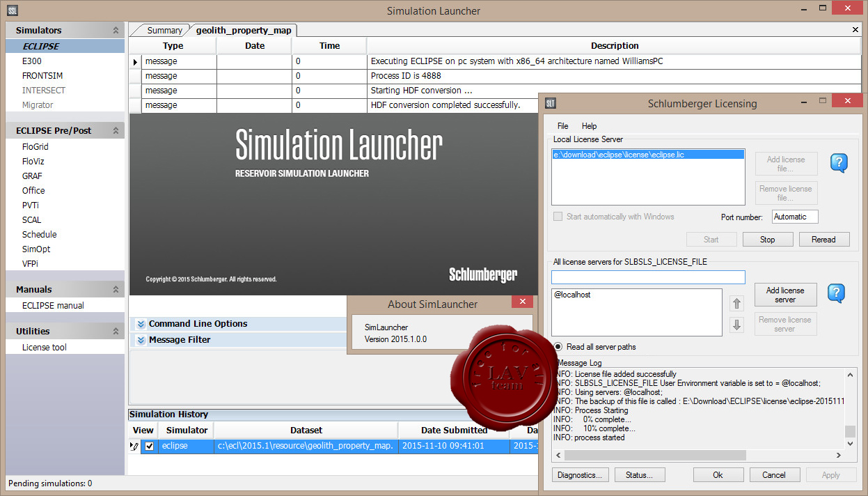Open the ECLIPSE manual

tap(53, 306)
